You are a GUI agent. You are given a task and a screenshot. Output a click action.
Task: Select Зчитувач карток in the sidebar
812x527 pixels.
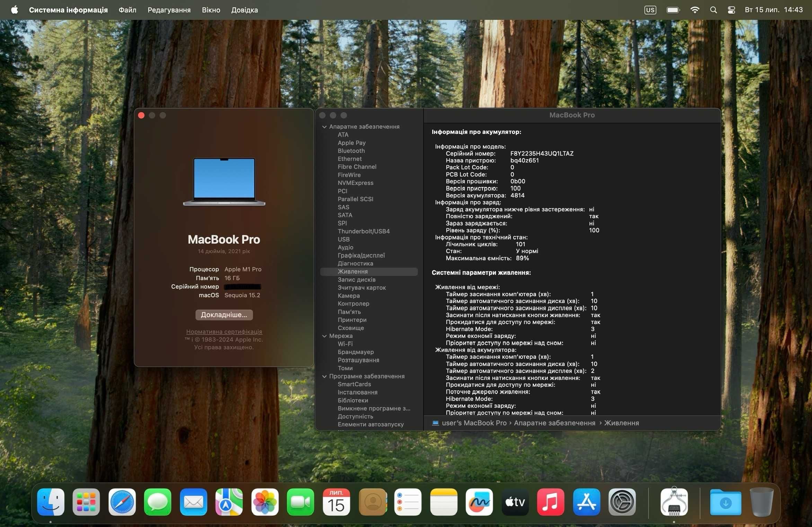click(x=362, y=287)
